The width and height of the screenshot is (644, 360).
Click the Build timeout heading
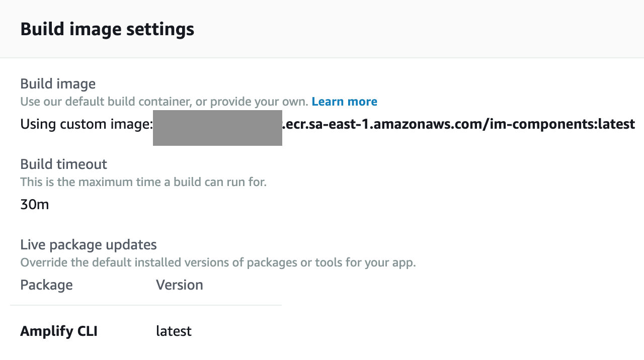coord(63,164)
